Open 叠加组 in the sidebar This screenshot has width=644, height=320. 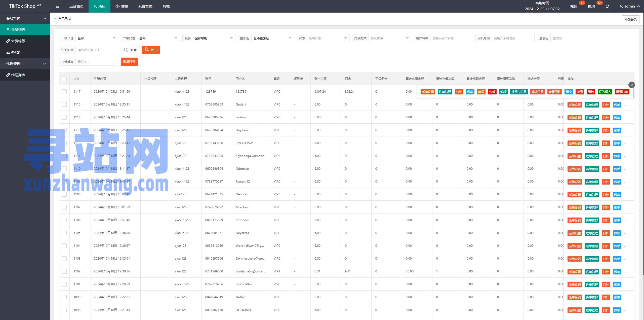point(16,52)
